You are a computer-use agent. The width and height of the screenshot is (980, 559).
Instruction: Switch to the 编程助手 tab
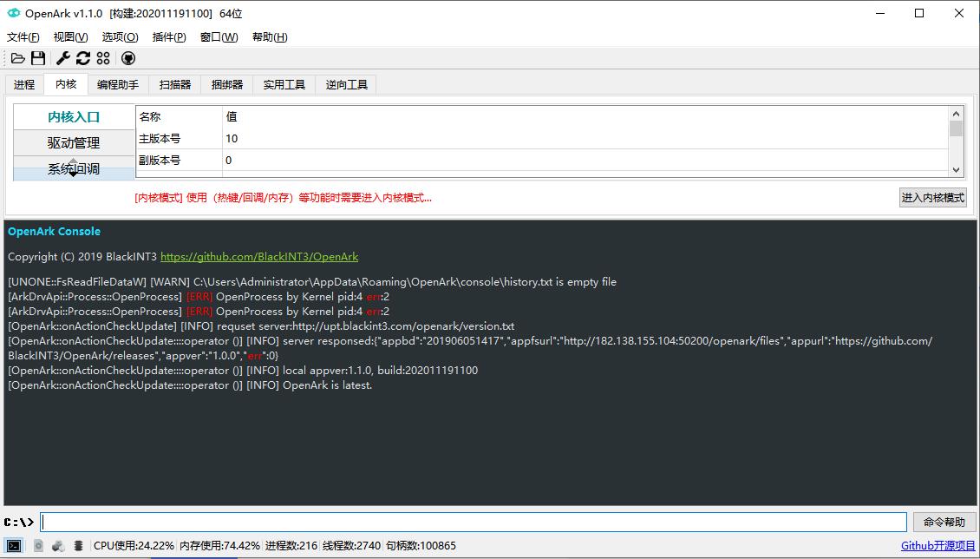click(118, 84)
